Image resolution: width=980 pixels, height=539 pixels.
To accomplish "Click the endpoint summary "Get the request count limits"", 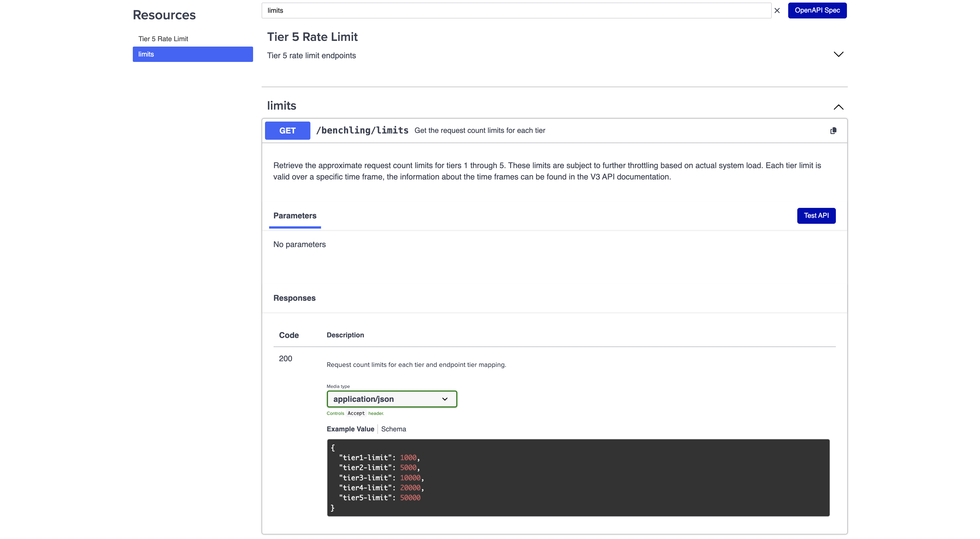I will pyautogui.click(x=480, y=131).
